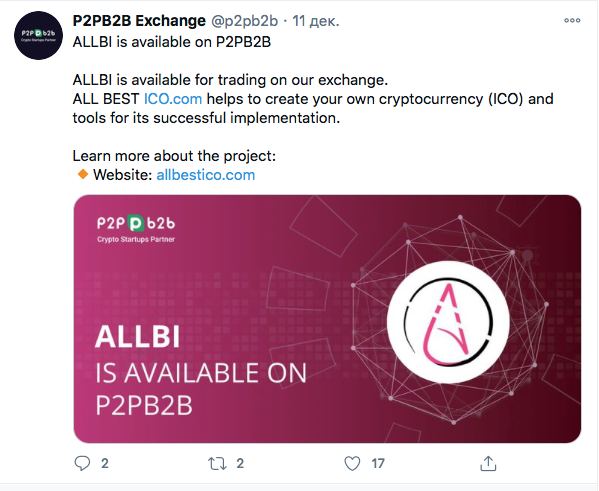This screenshot has height=491, width=599.
Task: Click the @p2pb2b handle
Action: 244,21
